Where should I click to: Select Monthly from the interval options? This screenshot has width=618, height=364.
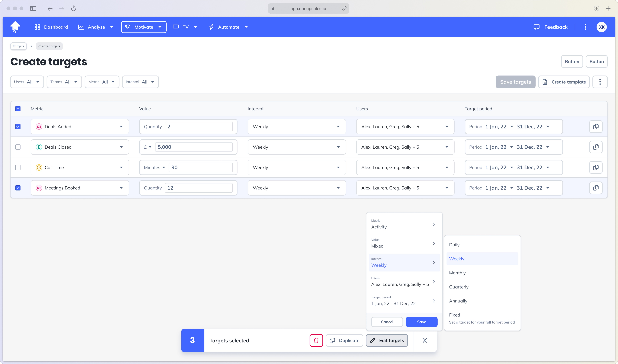458,273
